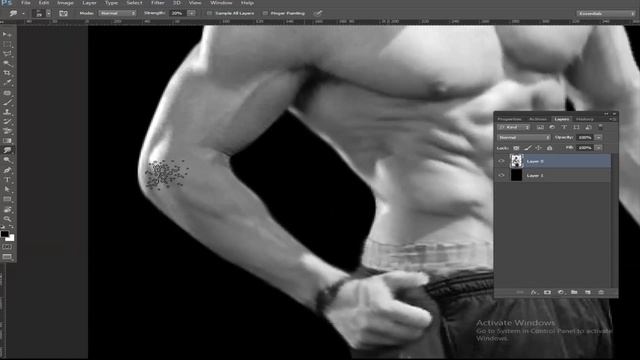
Task: Select the Crop tool
Action: [7, 73]
